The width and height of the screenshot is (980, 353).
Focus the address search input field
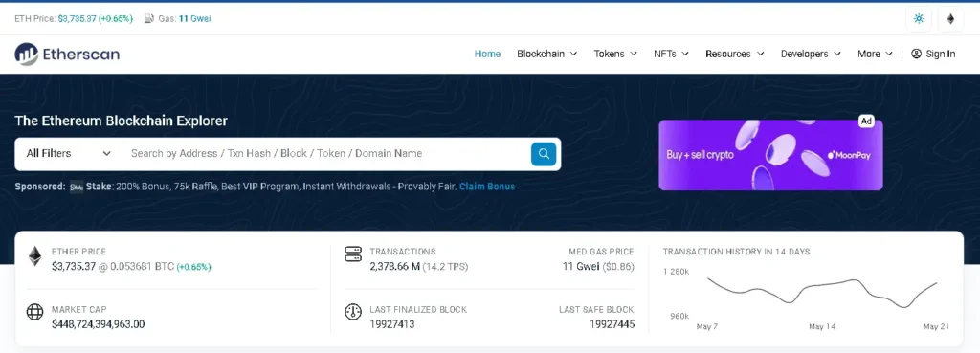pyautogui.click(x=326, y=154)
